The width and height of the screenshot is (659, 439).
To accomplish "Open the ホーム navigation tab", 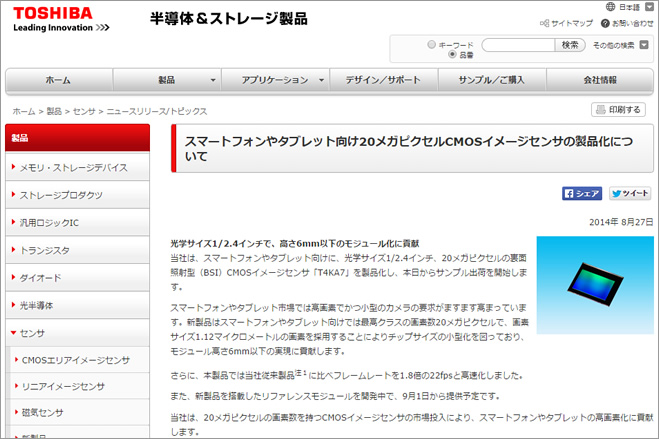I will [59, 80].
